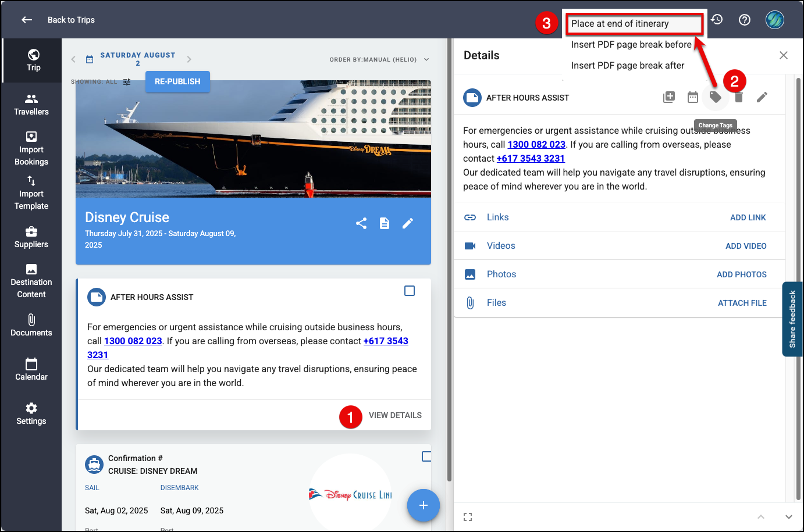This screenshot has width=804, height=532.
Task: Click the SAIL date Sat, Aug 02, 2025
Action: (x=116, y=510)
